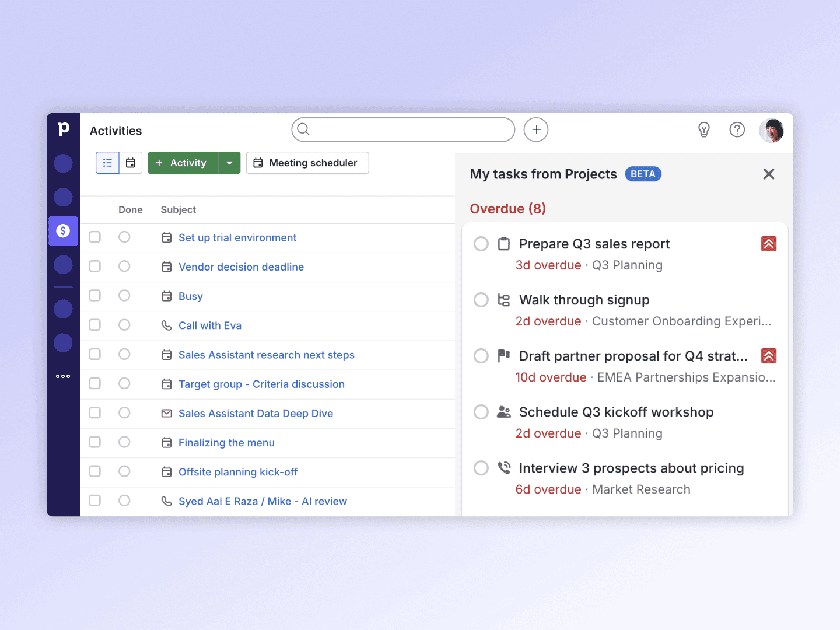840x630 pixels.
Task: Tick the selection checkbox for Vendor decision deadline
Action: click(x=94, y=266)
